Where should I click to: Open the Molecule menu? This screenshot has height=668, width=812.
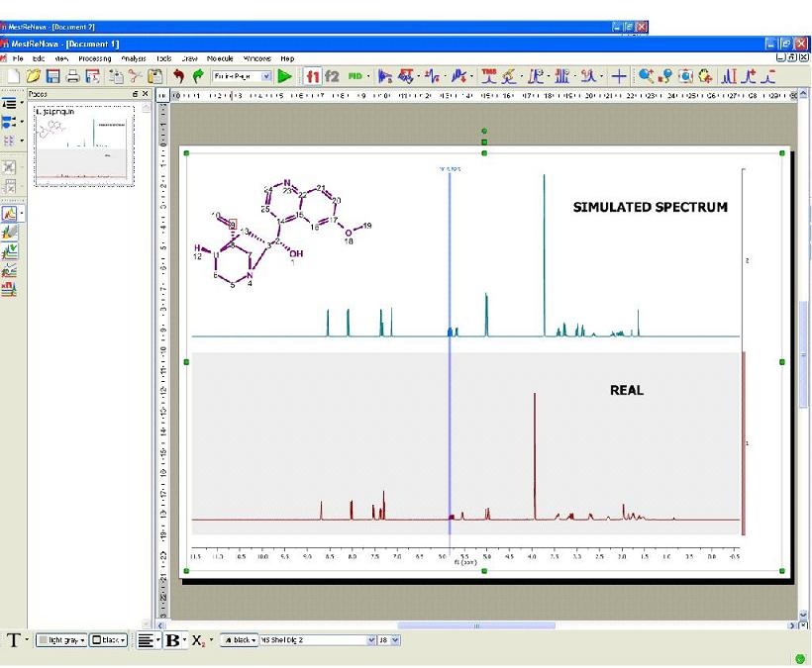coord(220,58)
